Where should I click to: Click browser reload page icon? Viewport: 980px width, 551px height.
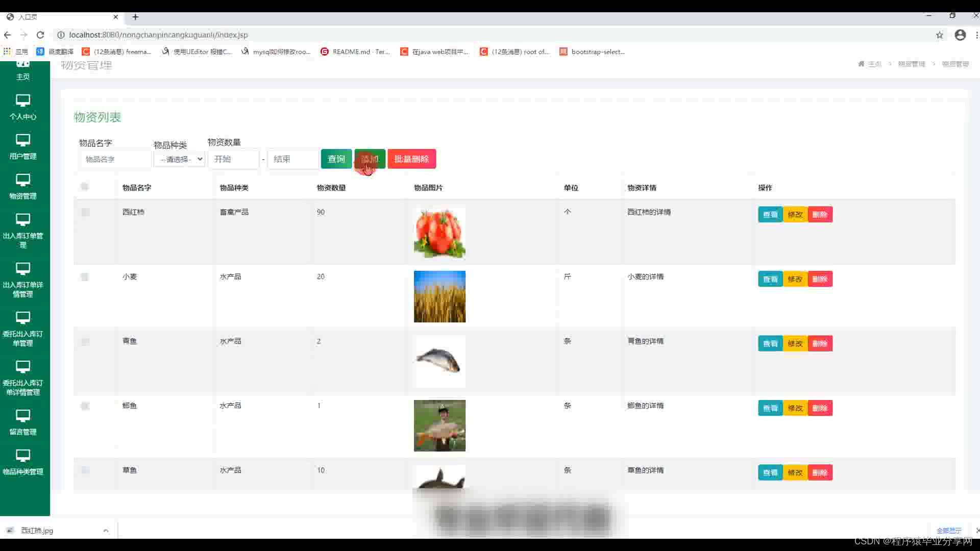(x=40, y=35)
